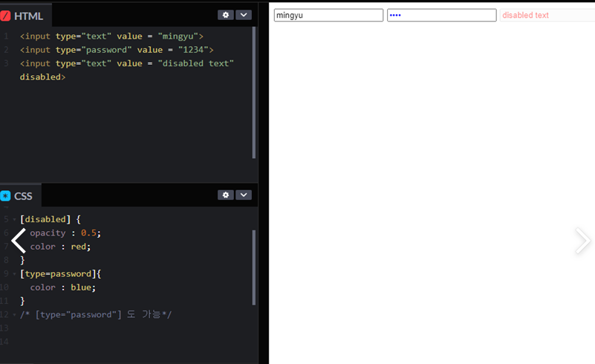Click the commented [type="password"] line
The height and width of the screenshot is (364, 595).
[96, 315]
